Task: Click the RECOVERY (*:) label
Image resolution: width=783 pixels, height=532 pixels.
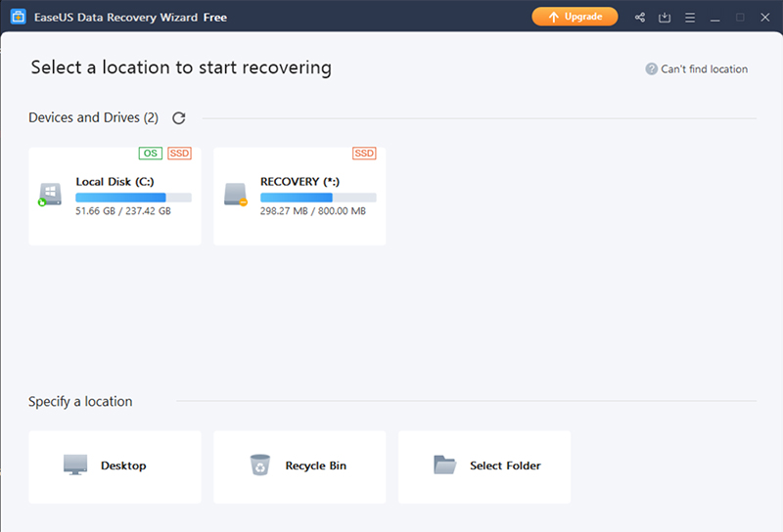Action: pos(299,182)
